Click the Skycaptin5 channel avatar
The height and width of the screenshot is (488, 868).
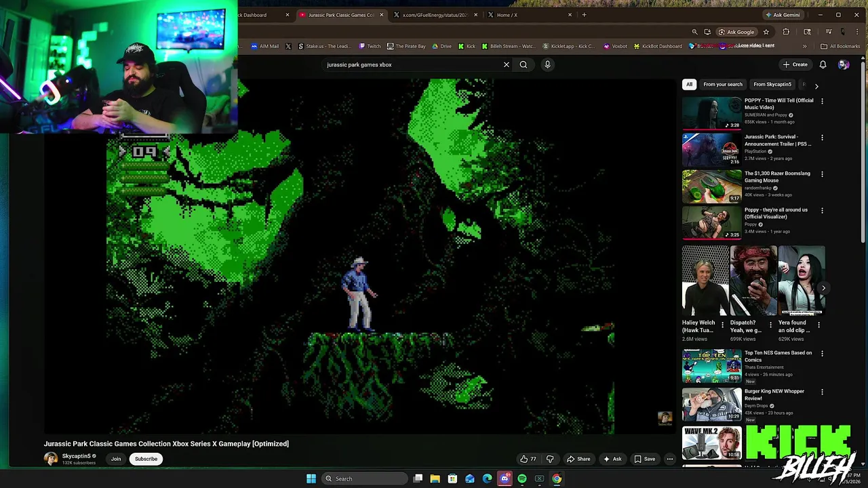point(51,459)
